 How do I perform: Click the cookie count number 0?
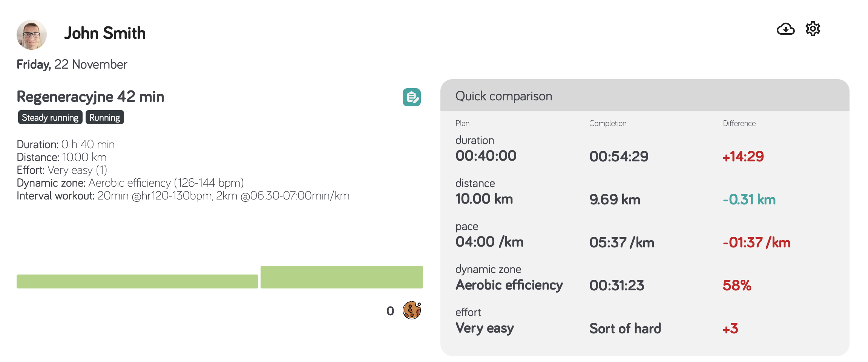390,311
